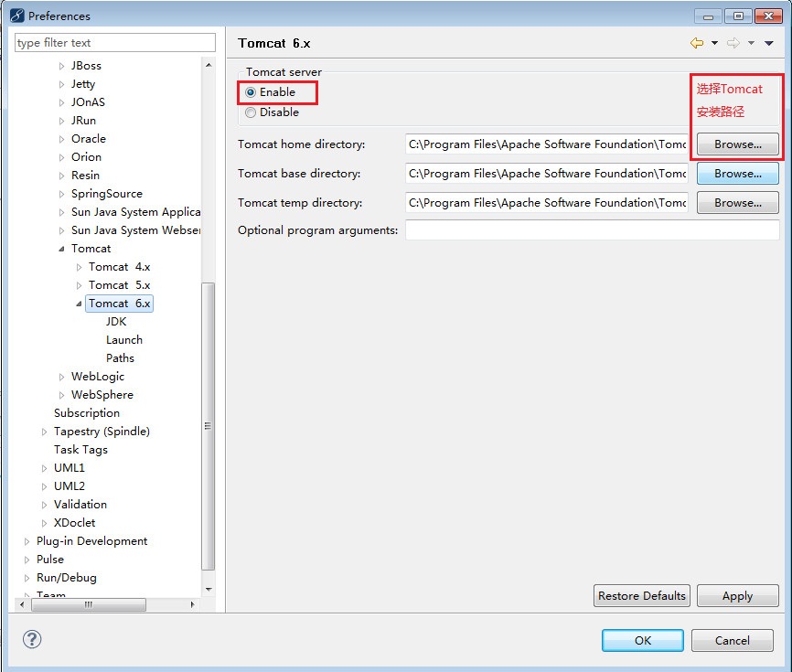Select the Enable radio button for Tomcat server
Viewport: 792px width, 672px height.
250,92
